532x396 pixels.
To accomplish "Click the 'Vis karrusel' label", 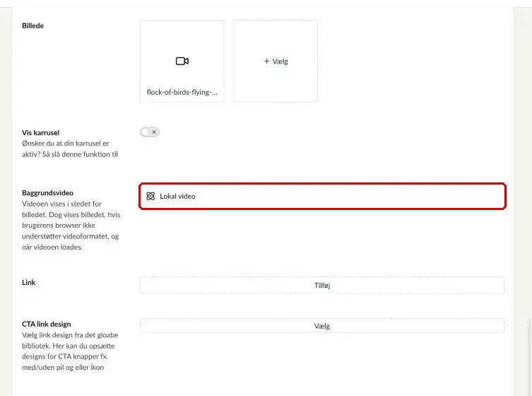I will pyautogui.click(x=41, y=133).
